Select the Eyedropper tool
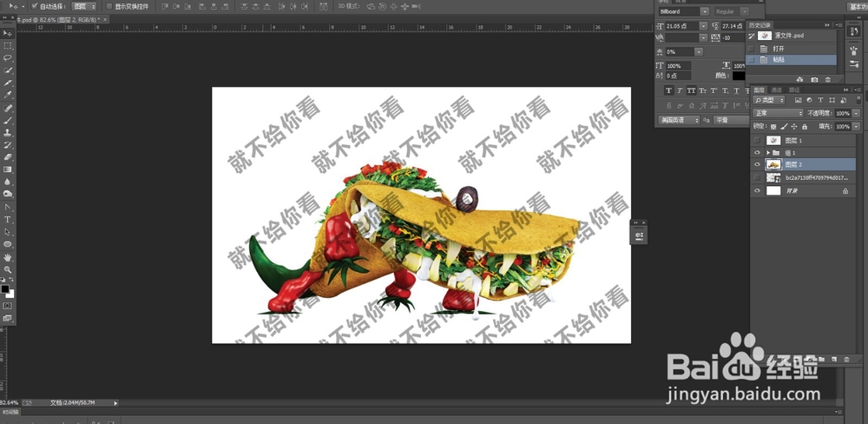 pyautogui.click(x=8, y=96)
